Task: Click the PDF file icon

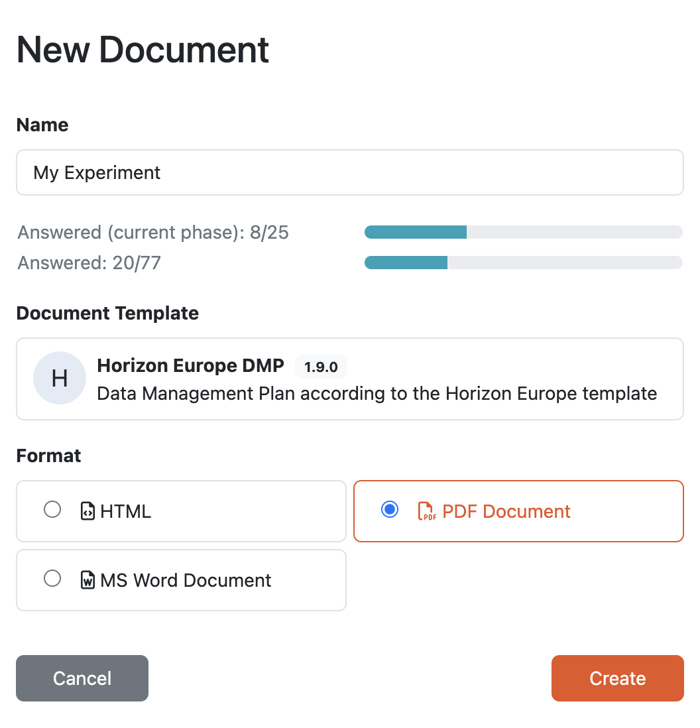Action: point(427,511)
